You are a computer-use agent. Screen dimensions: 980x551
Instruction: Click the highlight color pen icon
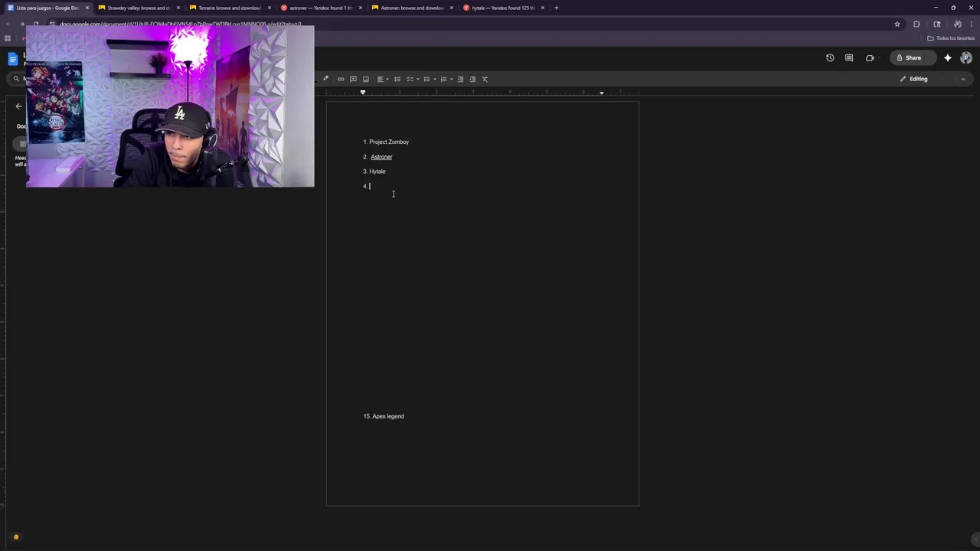[x=325, y=79]
